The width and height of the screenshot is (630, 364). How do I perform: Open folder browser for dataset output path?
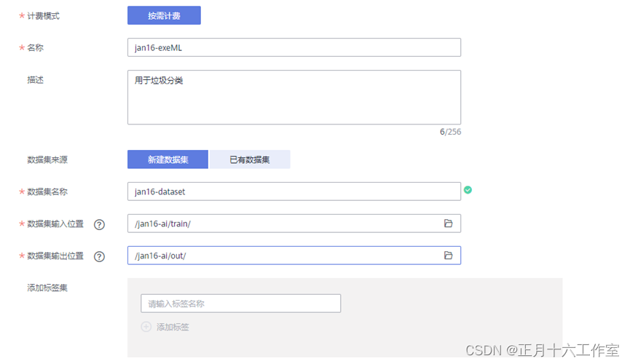tap(448, 256)
